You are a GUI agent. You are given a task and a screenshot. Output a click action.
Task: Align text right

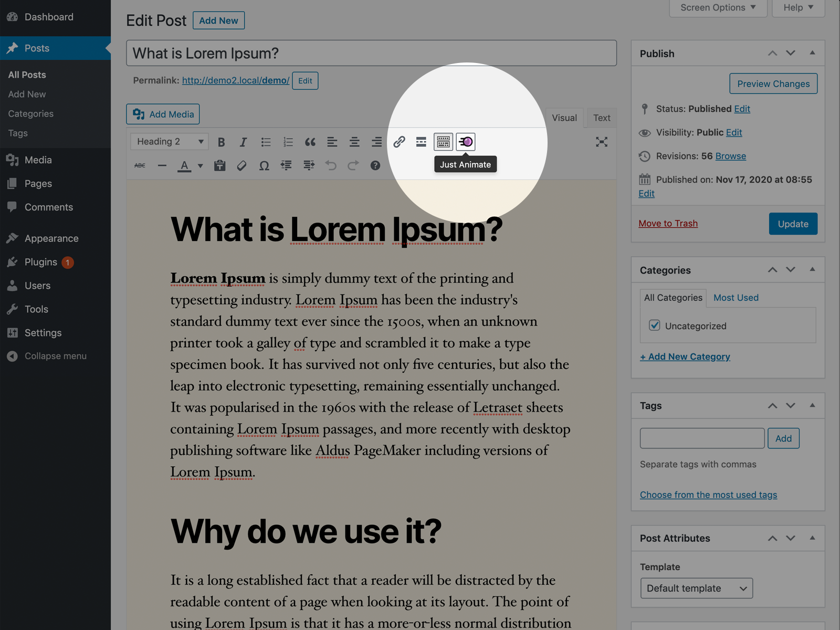pyautogui.click(x=376, y=142)
